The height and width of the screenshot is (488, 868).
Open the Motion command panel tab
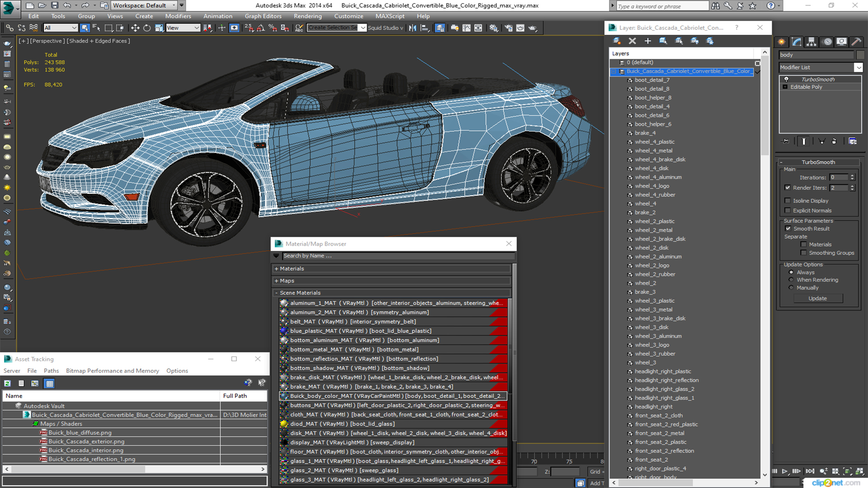(x=827, y=42)
